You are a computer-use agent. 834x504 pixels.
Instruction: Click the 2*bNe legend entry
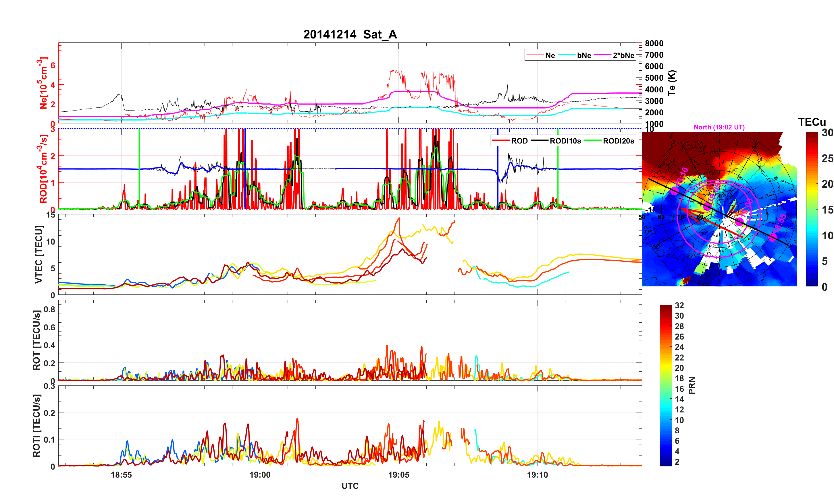pyautogui.click(x=623, y=55)
